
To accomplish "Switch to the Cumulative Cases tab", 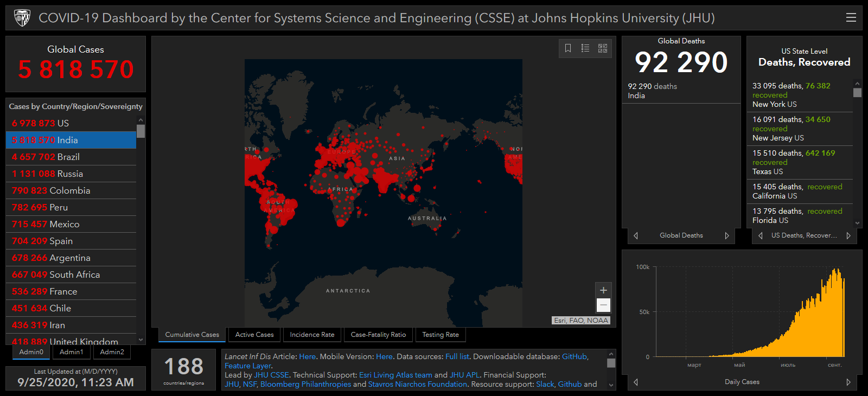I will tap(192, 335).
